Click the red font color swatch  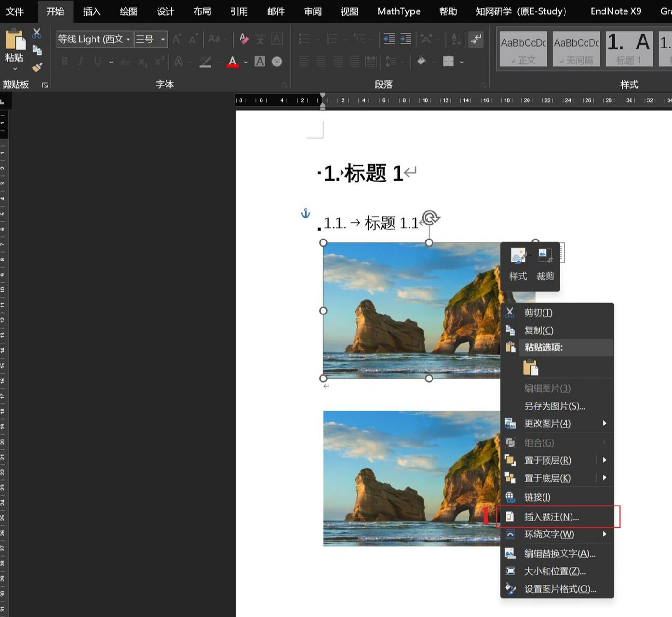click(233, 66)
